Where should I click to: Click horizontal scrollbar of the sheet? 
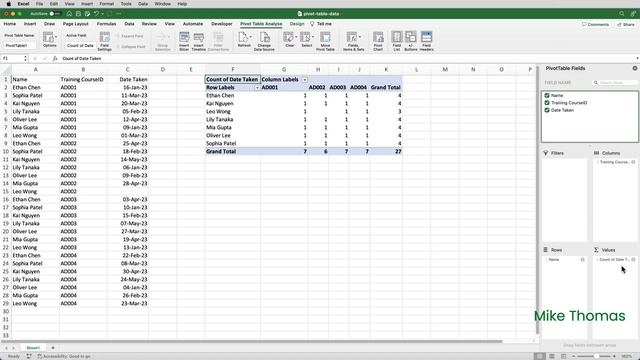(x=251, y=341)
